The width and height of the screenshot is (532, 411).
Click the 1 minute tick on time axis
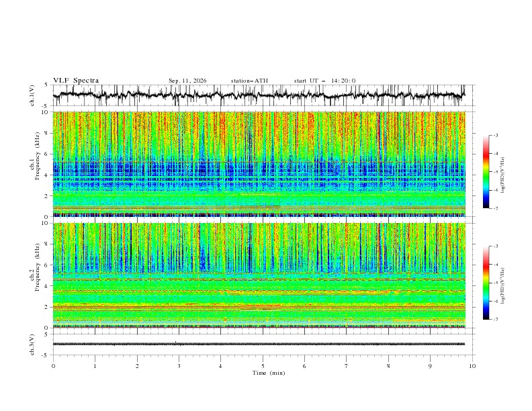pyautogui.click(x=95, y=366)
